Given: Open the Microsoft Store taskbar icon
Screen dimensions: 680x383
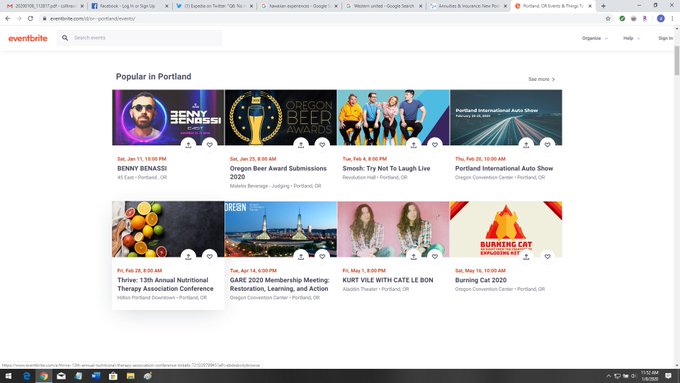Looking at the screenshot, I should point(113,376).
